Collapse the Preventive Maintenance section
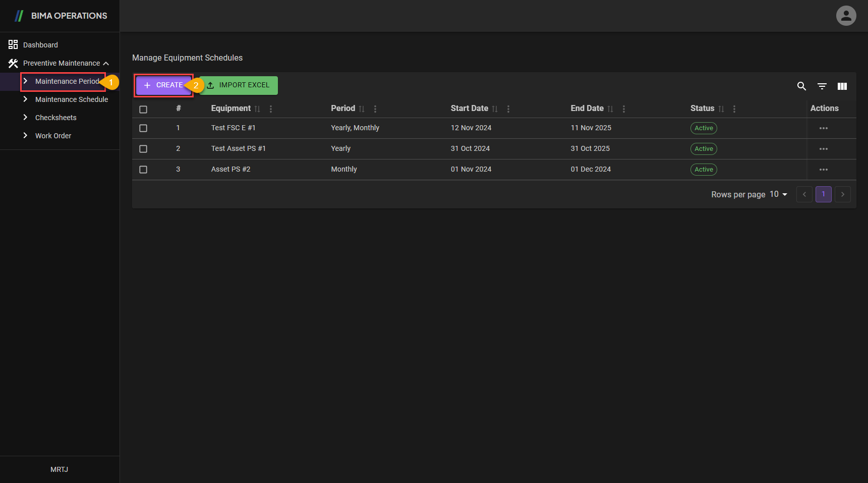The width and height of the screenshot is (868, 483). tap(106, 63)
